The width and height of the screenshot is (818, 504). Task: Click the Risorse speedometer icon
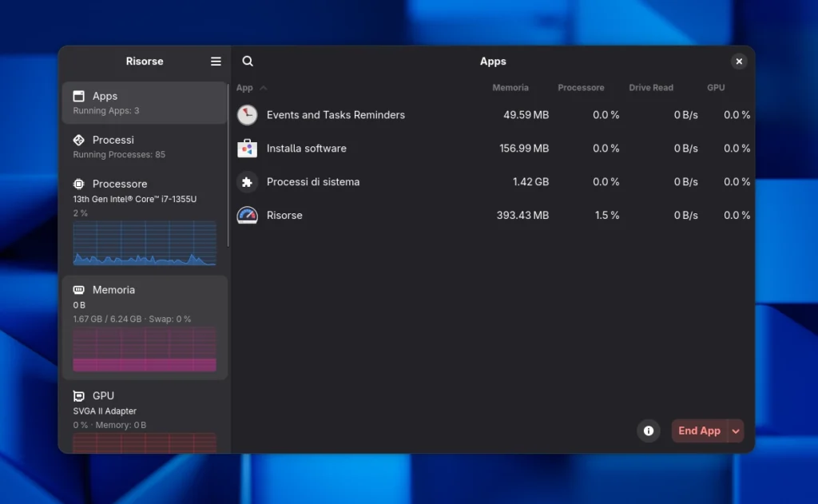(247, 215)
